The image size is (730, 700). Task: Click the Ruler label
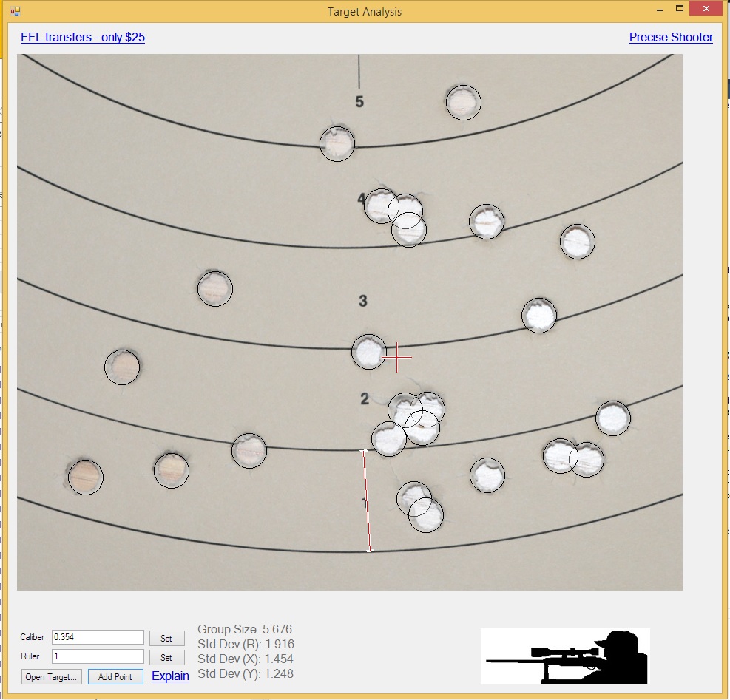pyautogui.click(x=30, y=656)
